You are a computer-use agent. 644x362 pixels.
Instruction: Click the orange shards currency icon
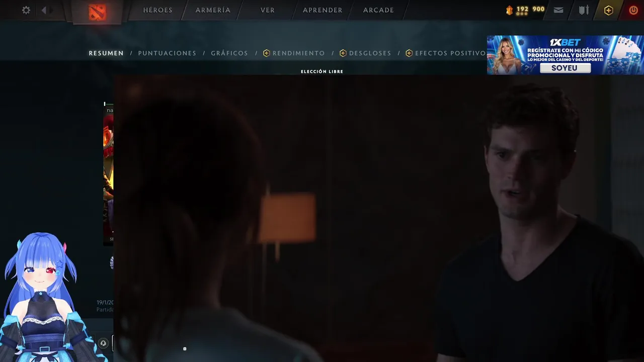pyautogui.click(x=510, y=10)
